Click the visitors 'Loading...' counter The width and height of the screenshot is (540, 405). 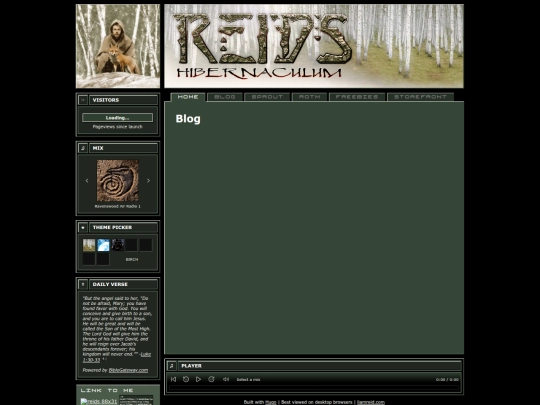point(117,118)
